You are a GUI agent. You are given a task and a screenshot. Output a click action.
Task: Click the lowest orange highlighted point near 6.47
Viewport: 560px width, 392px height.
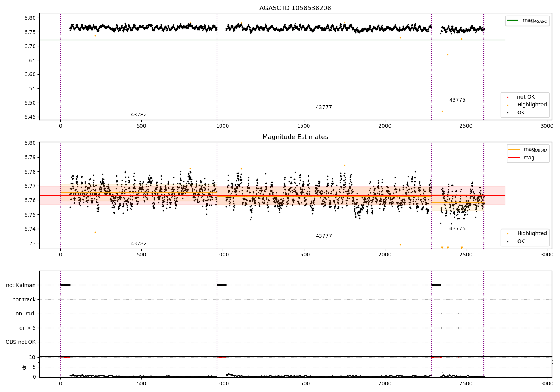(442, 111)
